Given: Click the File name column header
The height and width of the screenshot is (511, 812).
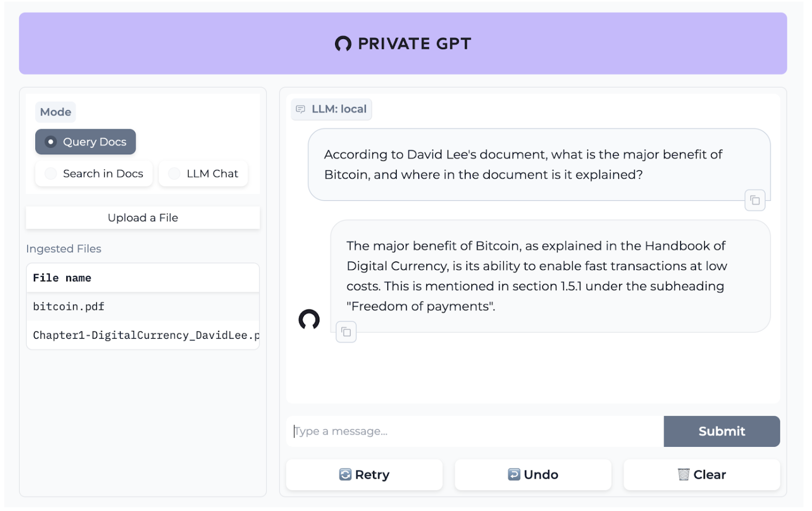Looking at the screenshot, I should click(61, 277).
